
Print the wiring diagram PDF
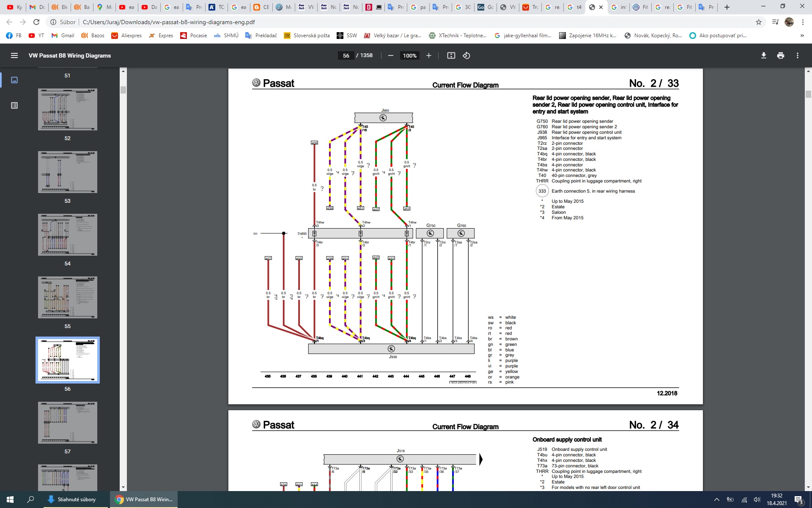click(x=781, y=55)
